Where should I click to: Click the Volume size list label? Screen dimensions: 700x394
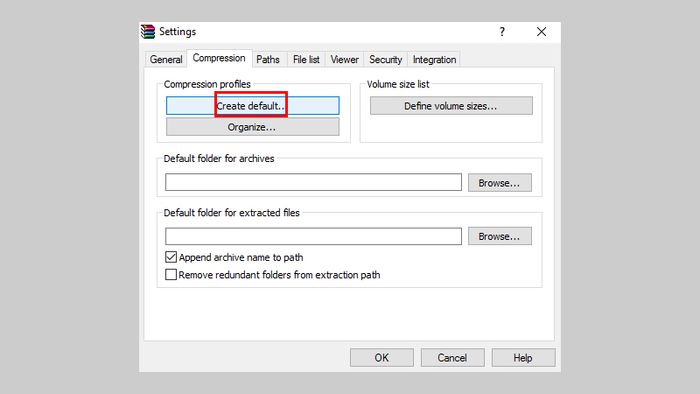coord(398,84)
